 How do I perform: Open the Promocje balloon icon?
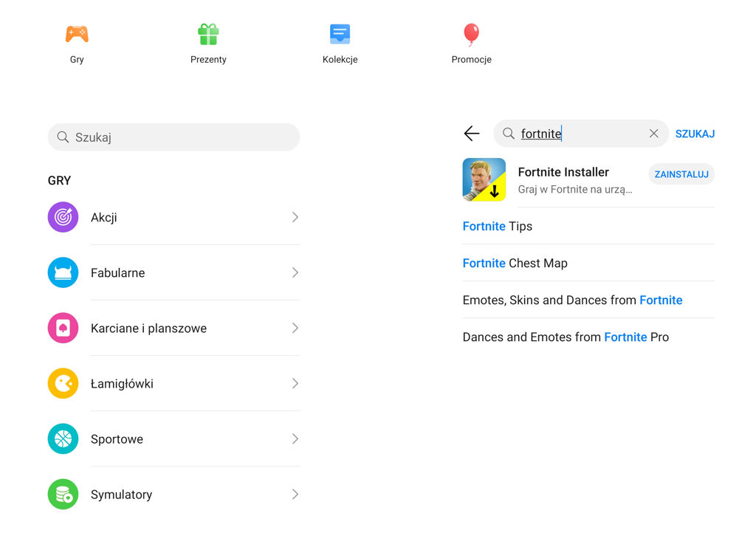(x=471, y=34)
